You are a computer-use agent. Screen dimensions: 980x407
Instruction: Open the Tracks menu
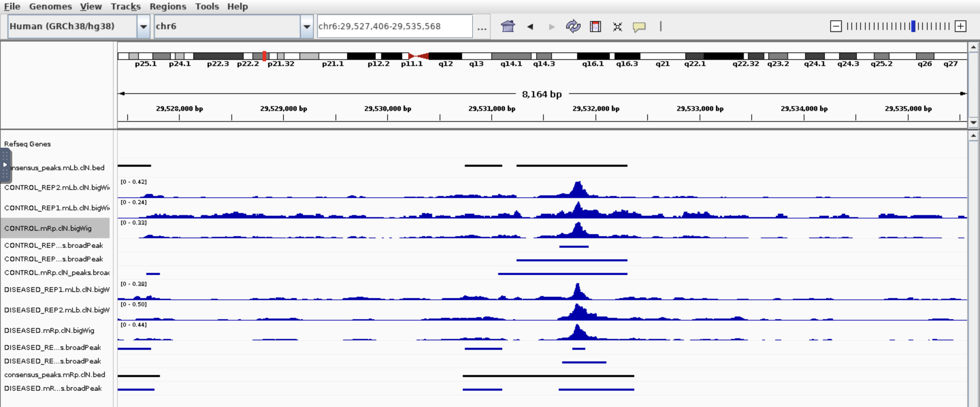126,6
